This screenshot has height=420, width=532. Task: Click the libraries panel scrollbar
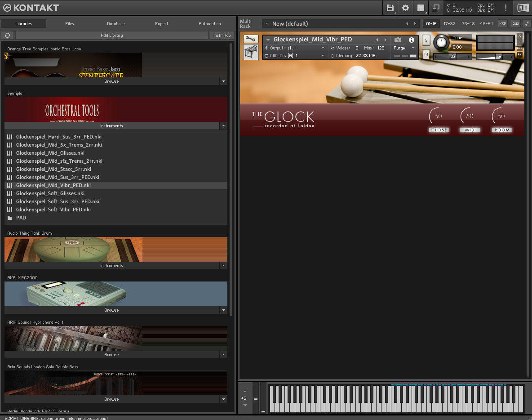coord(231,179)
